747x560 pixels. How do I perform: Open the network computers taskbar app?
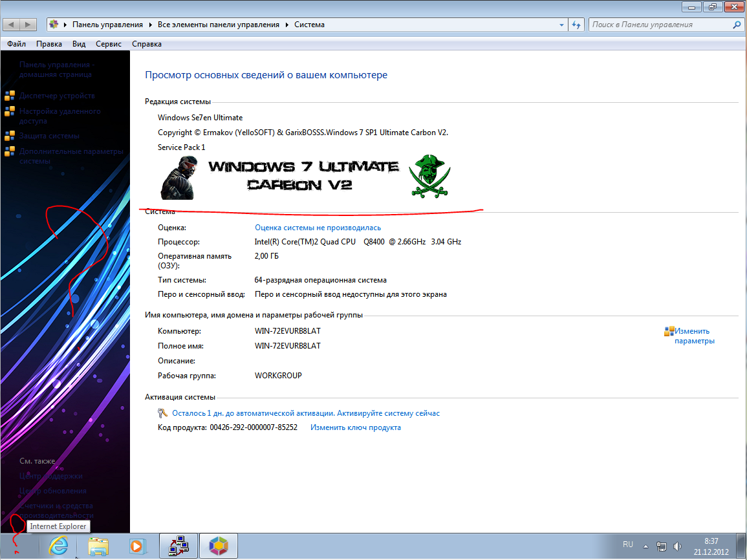(178, 546)
